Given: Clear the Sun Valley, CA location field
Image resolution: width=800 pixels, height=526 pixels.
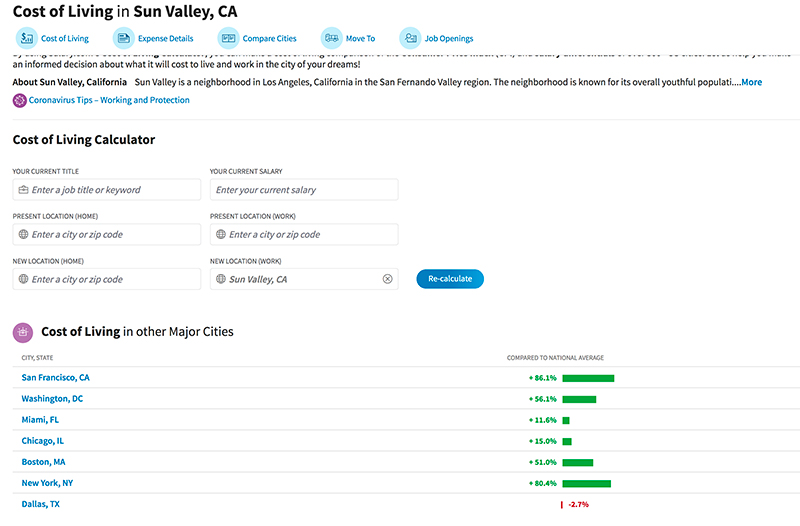Looking at the screenshot, I should (388, 279).
